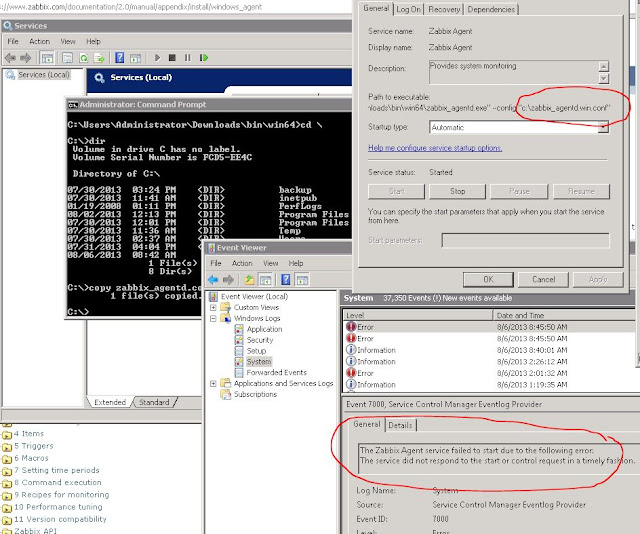Click Start Service play icon

[x=158, y=58]
